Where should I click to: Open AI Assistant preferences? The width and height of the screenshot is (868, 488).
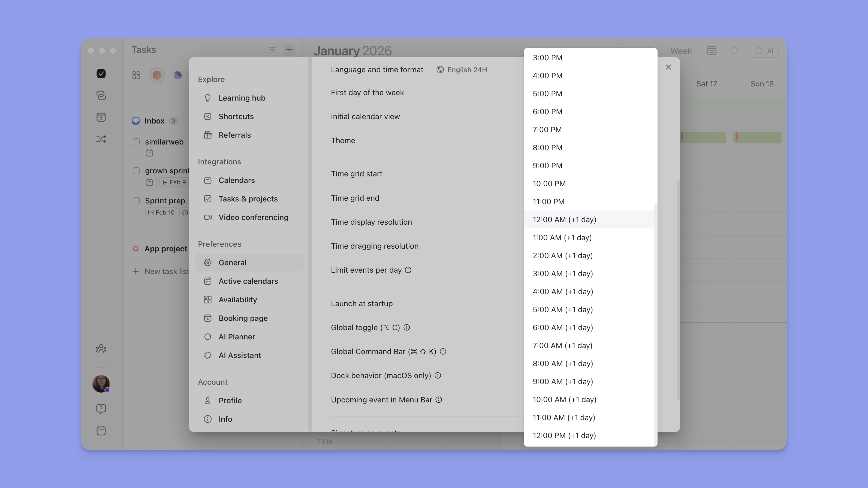pos(249,355)
